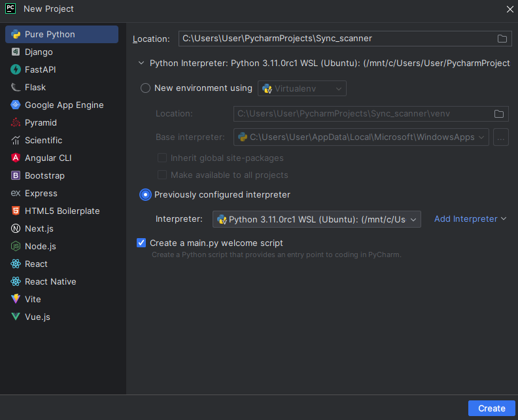Select Angular CLI project type
The width and height of the screenshot is (518, 420).
pyautogui.click(x=61, y=158)
